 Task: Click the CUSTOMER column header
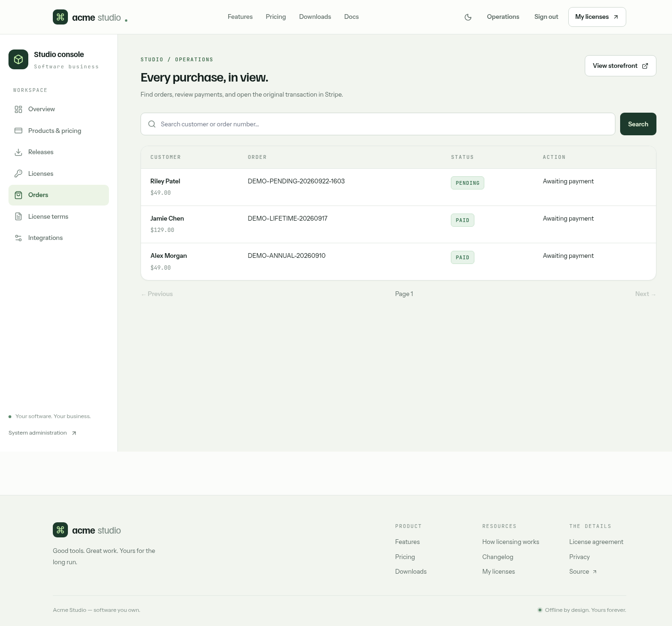coord(166,157)
